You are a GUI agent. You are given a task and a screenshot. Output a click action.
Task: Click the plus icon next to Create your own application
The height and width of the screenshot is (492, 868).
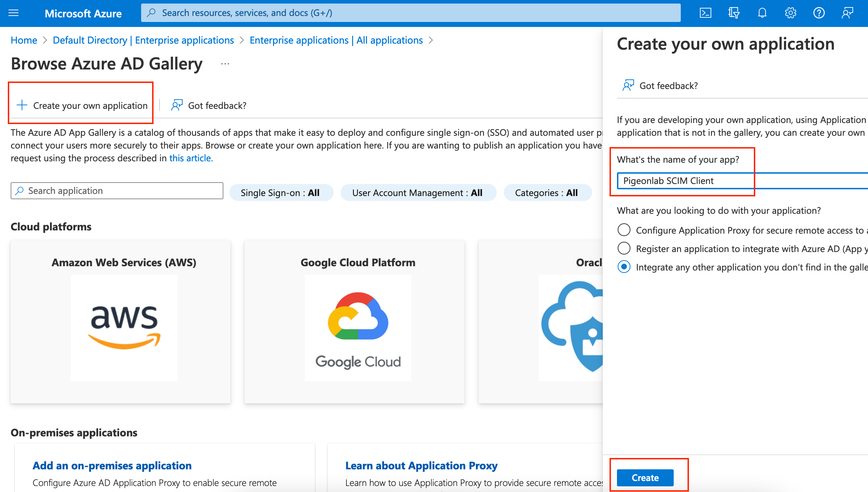click(22, 105)
